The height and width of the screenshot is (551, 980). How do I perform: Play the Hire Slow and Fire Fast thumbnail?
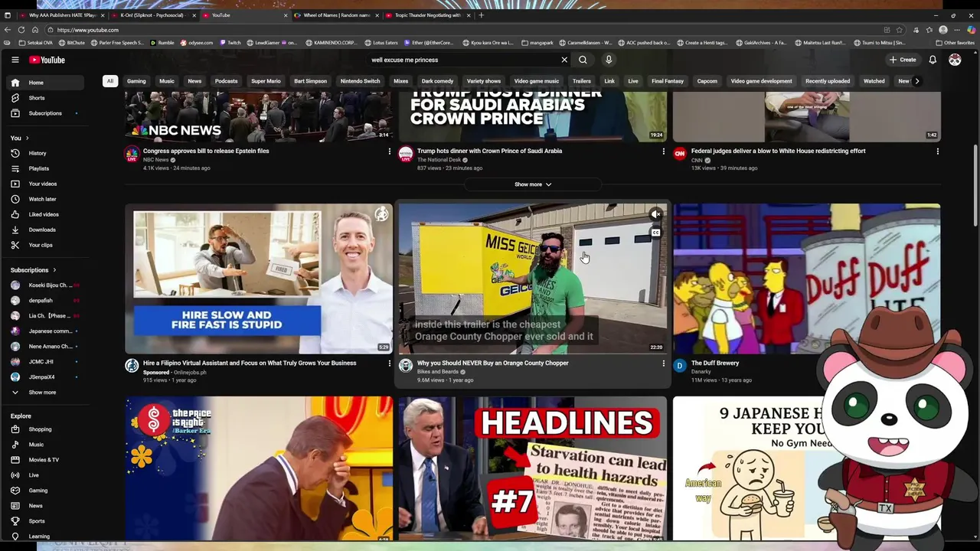click(259, 279)
